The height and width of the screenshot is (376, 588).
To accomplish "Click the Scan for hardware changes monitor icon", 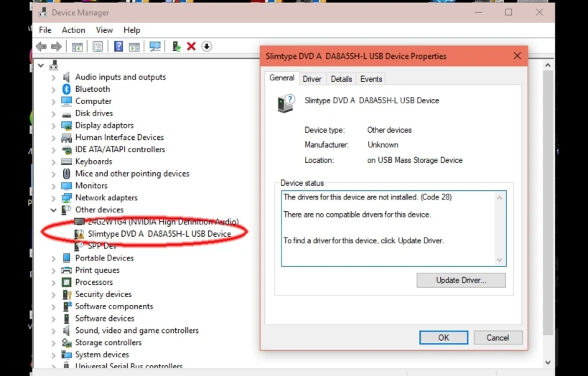I will (x=155, y=47).
